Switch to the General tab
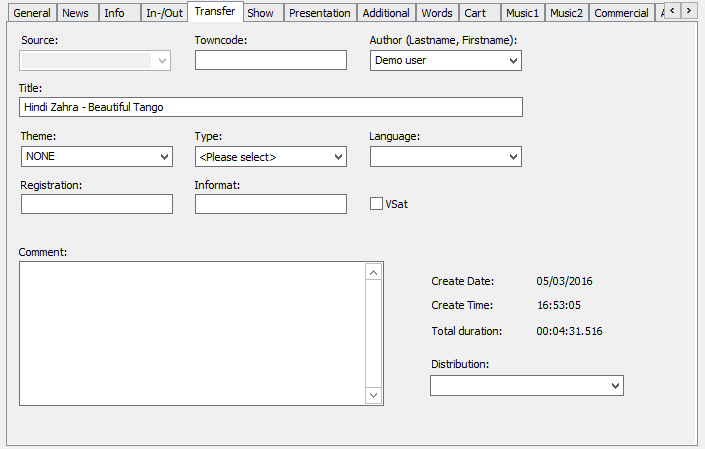 click(32, 13)
